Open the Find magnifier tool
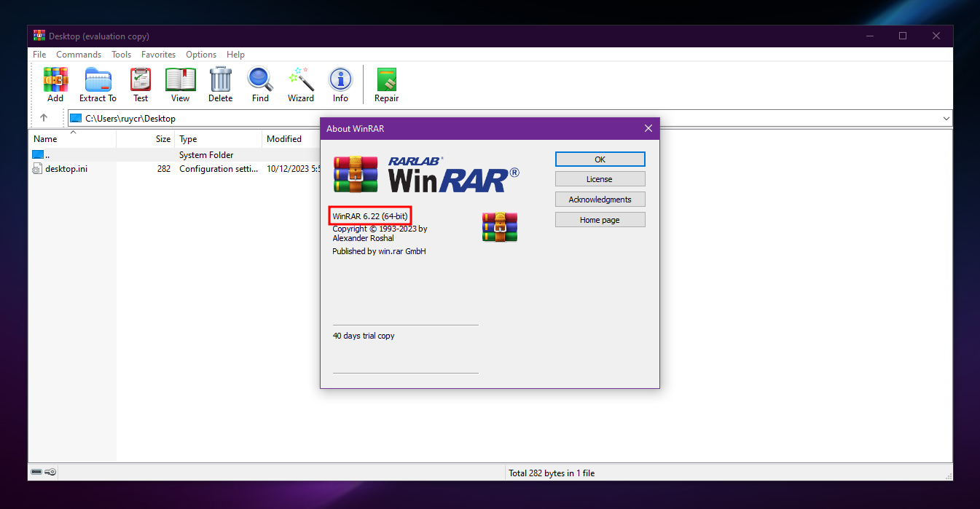Viewport: 980px width, 509px height. [x=260, y=84]
